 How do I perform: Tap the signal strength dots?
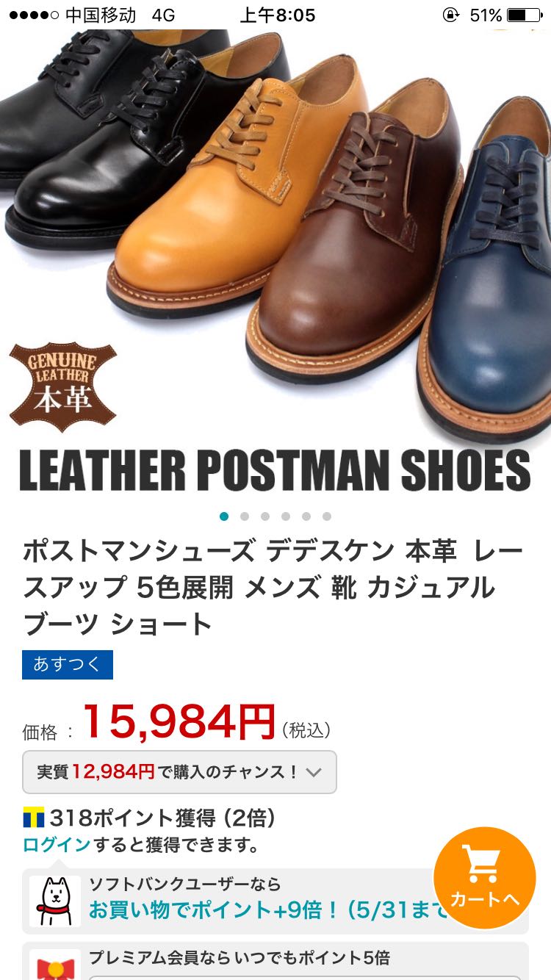(32, 15)
